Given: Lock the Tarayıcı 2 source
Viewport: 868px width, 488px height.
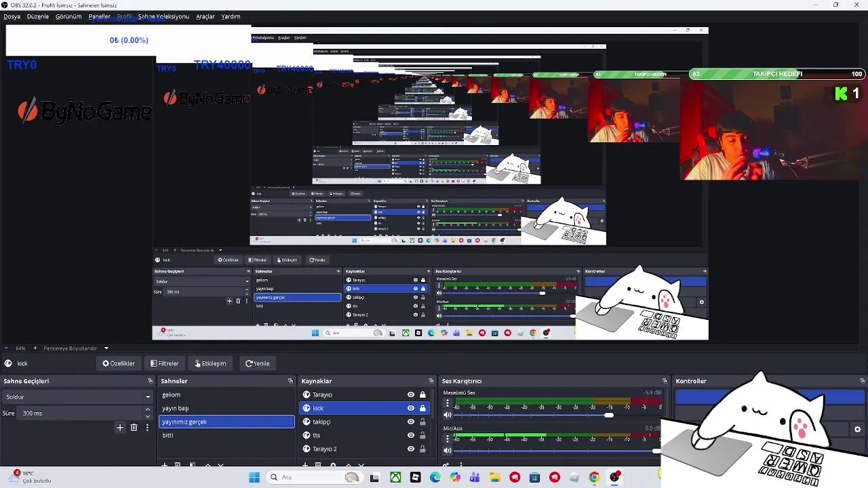Looking at the screenshot, I should [x=422, y=449].
